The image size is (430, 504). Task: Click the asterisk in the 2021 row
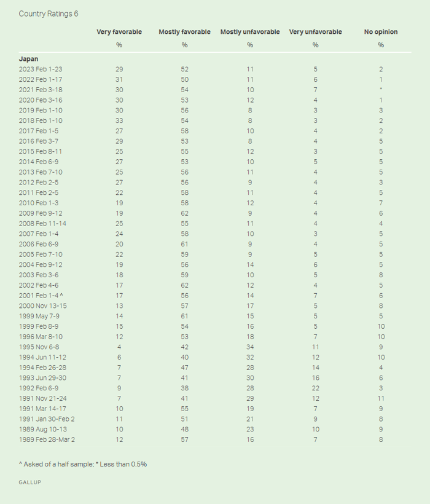(x=381, y=90)
